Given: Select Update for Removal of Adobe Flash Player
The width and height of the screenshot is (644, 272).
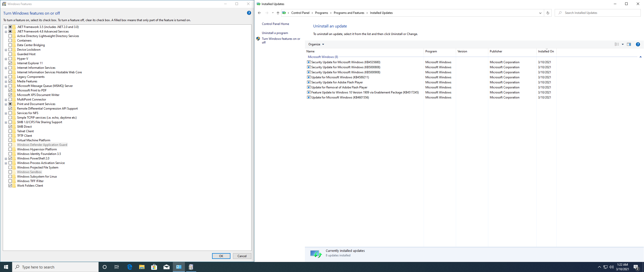Looking at the screenshot, I should 431,87.
